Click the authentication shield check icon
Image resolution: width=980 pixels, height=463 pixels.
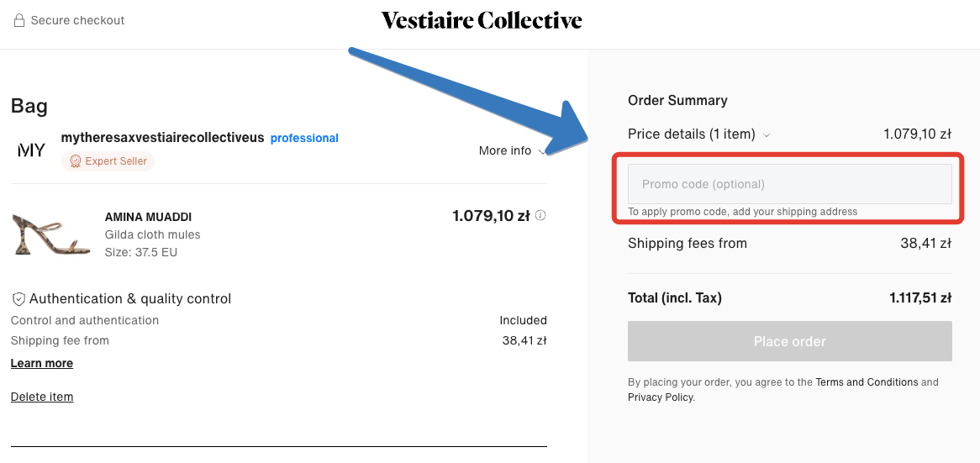point(18,299)
